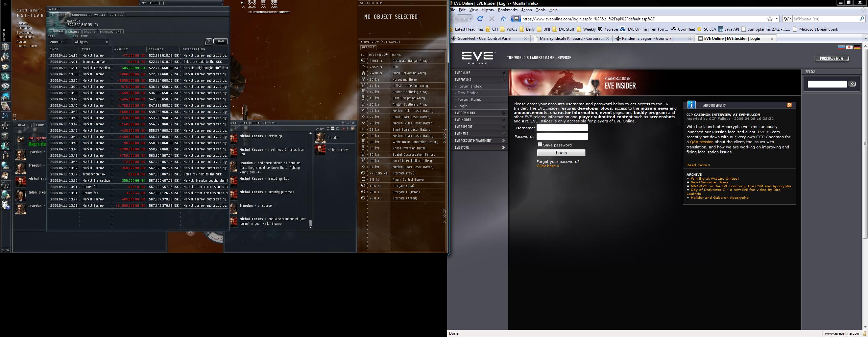The height and width of the screenshot is (337, 868).
Task: Expand the EVE Account Management section
Action: pyautogui.click(x=503, y=141)
